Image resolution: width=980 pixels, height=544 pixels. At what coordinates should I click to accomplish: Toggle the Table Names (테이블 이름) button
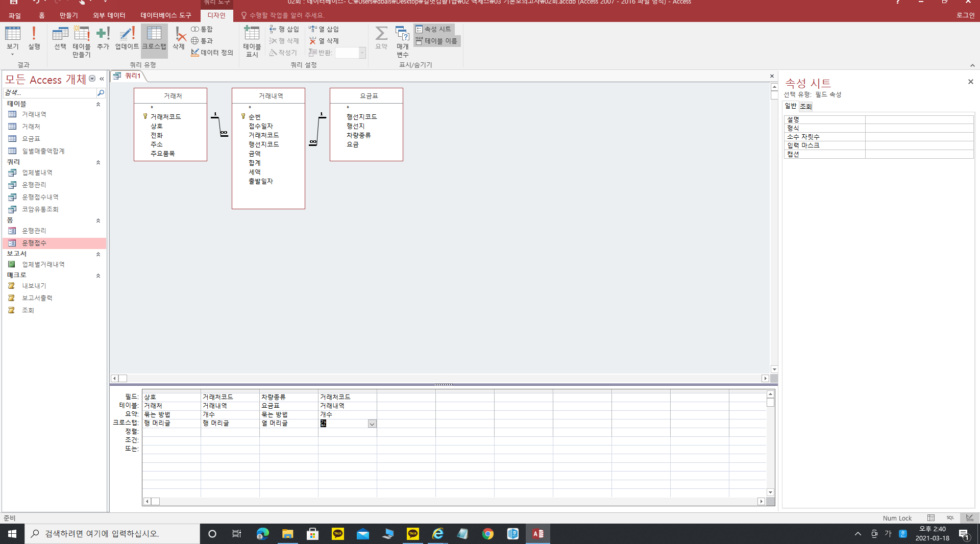pyautogui.click(x=437, y=41)
